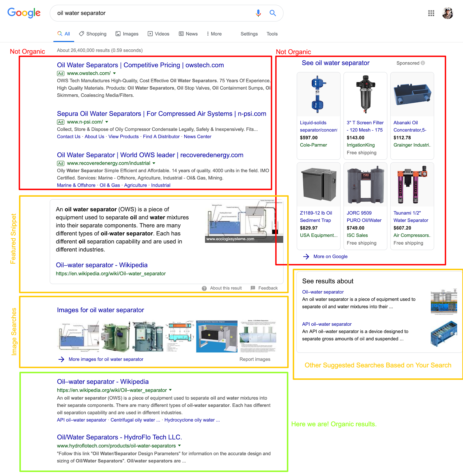Open search Settings
This screenshot has height=476, width=463.
click(249, 34)
